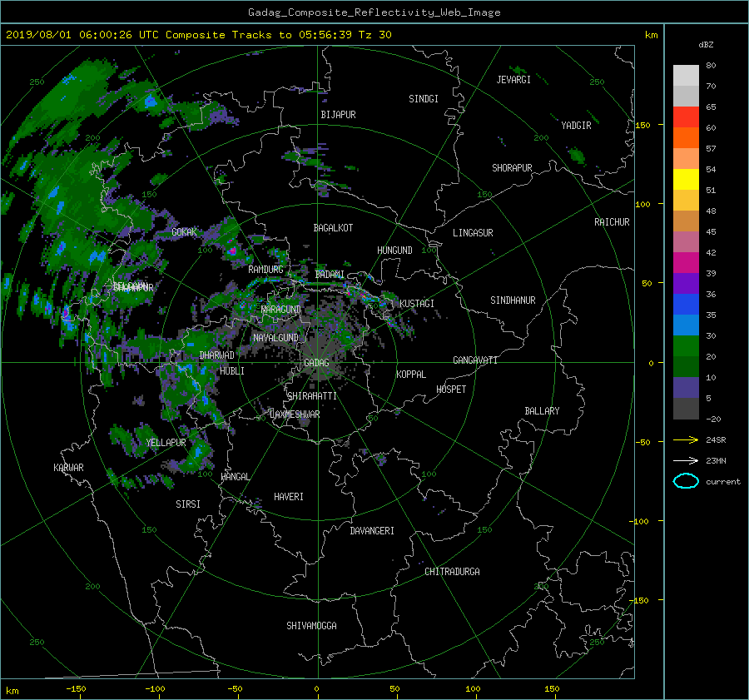Click the magenta storm core near Gokak
This screenshot has height=700, width=749.
233,250
